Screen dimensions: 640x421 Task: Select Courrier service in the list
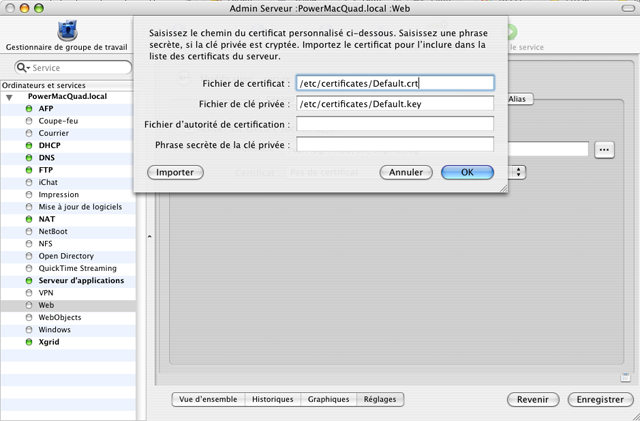pos(69,133)
